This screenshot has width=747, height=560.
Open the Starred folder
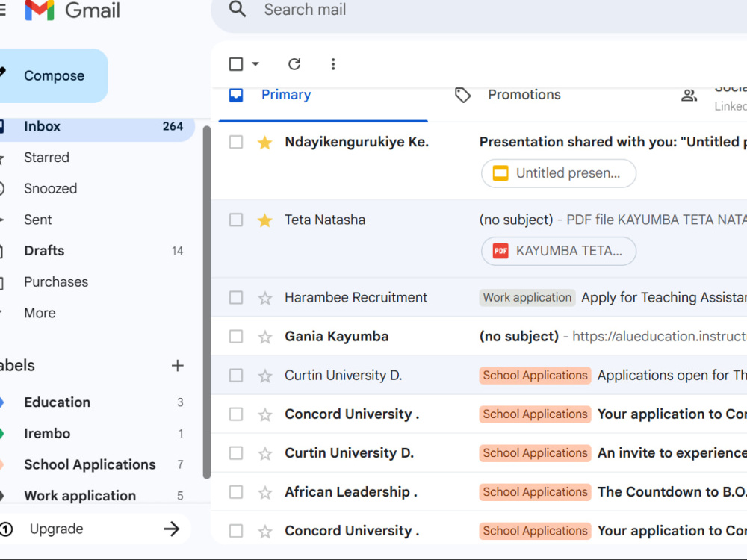(x=46, y=157)
